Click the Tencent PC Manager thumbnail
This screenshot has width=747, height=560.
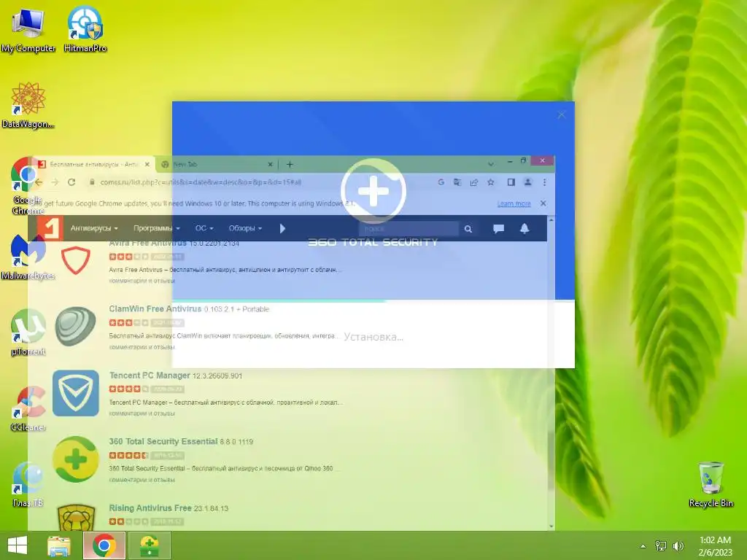75,393
